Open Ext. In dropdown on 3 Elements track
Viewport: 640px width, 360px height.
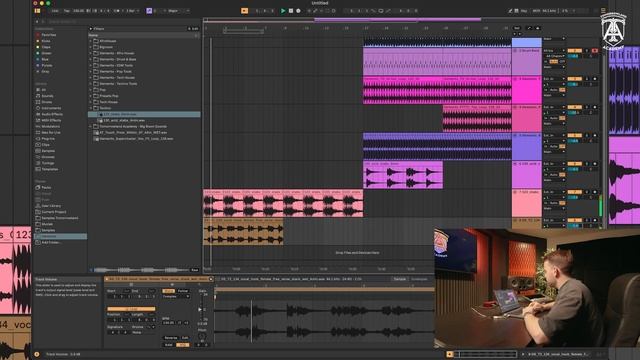(554, 79)
